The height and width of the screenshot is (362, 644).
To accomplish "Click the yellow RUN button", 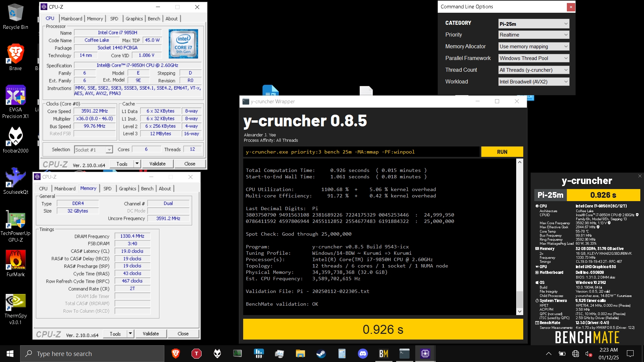I will 502,152.
